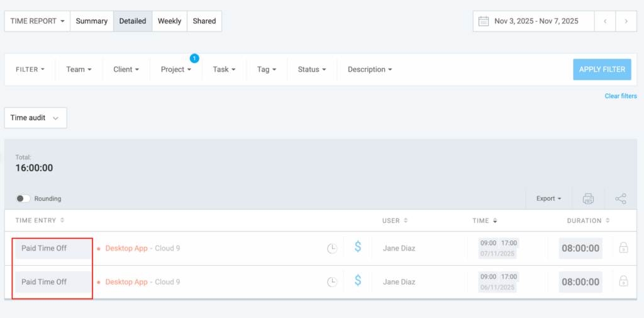Screen dimensions: 644x318
Task: Switch to the Weekly tab
Action: 169,21
